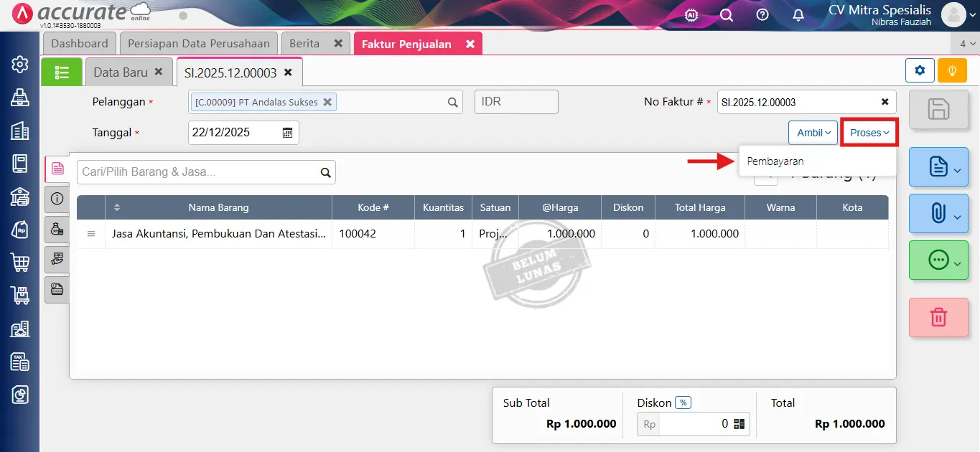Sort by the Nama Barang column header
The width and height of the screenshot is (980, 452).
point(218,207)
